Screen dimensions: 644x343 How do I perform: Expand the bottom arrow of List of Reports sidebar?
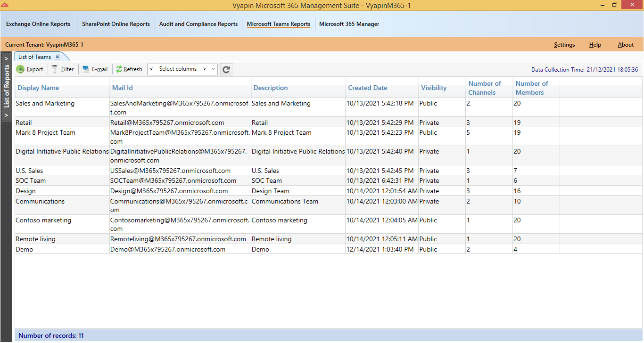click(x=6, y=115)
